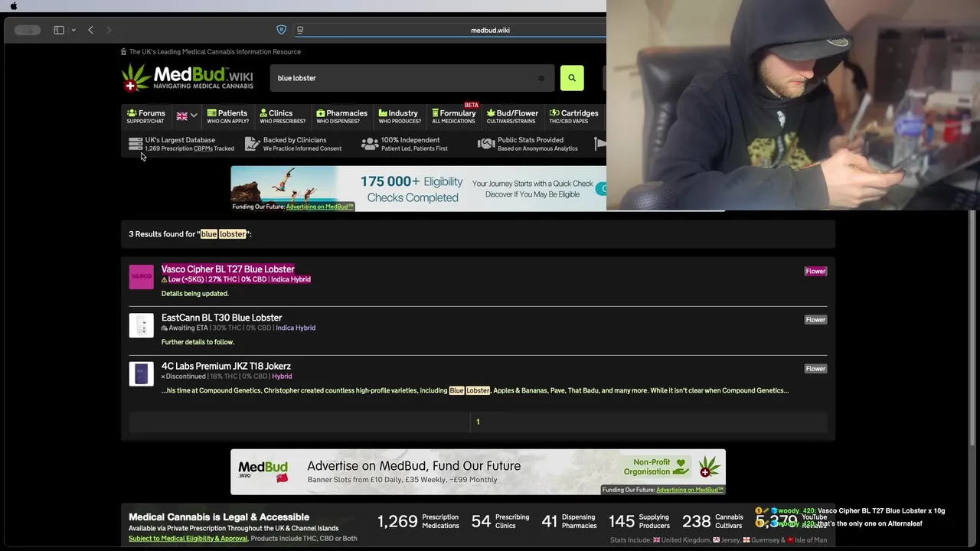Select results page 1
980x551 pixels.
(x=478, y=422)
